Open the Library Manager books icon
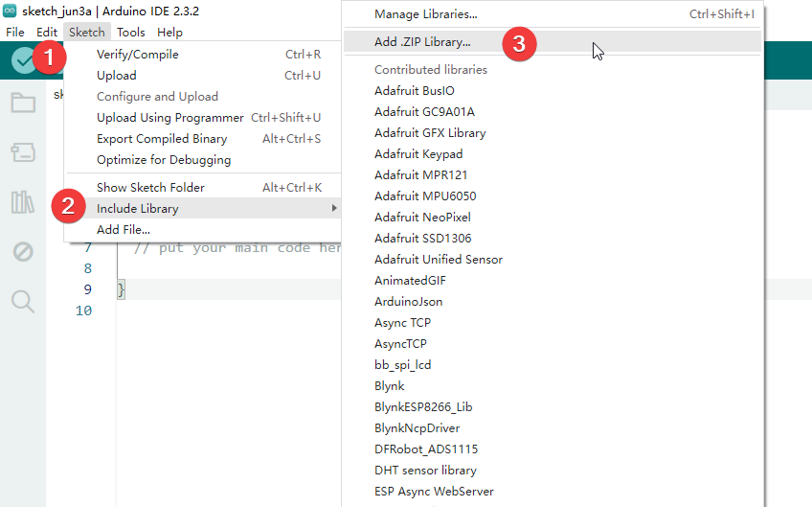812x507 pixels. click(x=23, y=201)
